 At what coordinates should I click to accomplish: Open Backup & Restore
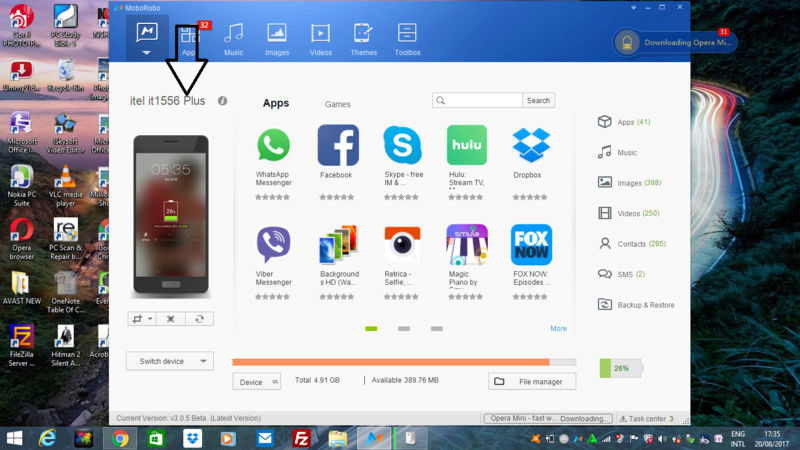[x=636, y=305]
